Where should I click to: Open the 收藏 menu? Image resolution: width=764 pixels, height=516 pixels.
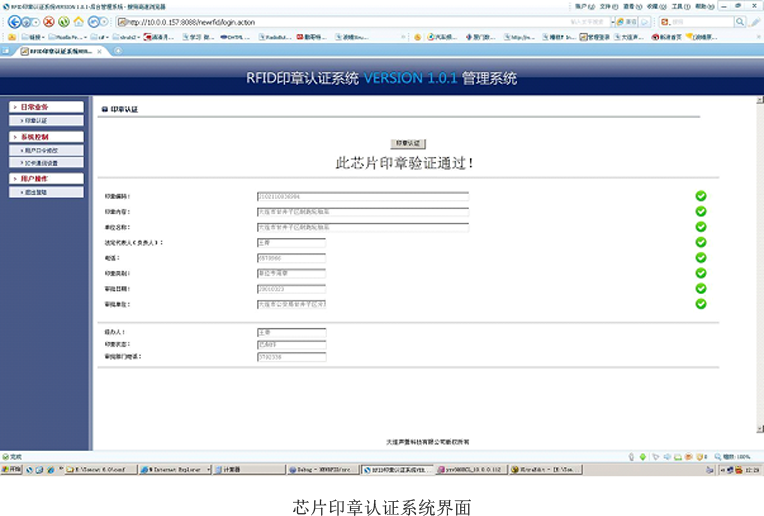(657, 6)
